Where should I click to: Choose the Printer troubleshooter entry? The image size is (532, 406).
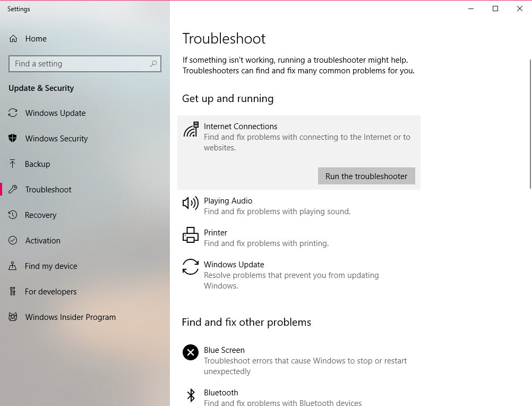tap(298, 238)
